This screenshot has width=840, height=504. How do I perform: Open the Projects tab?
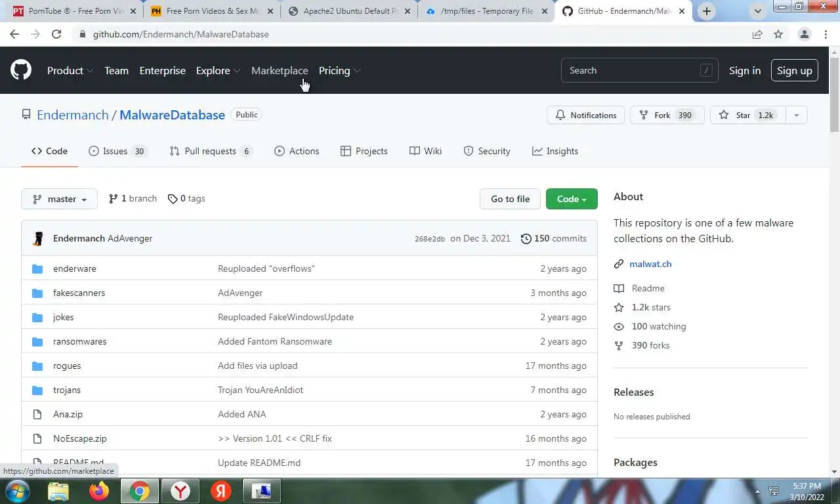pos(364,151)
